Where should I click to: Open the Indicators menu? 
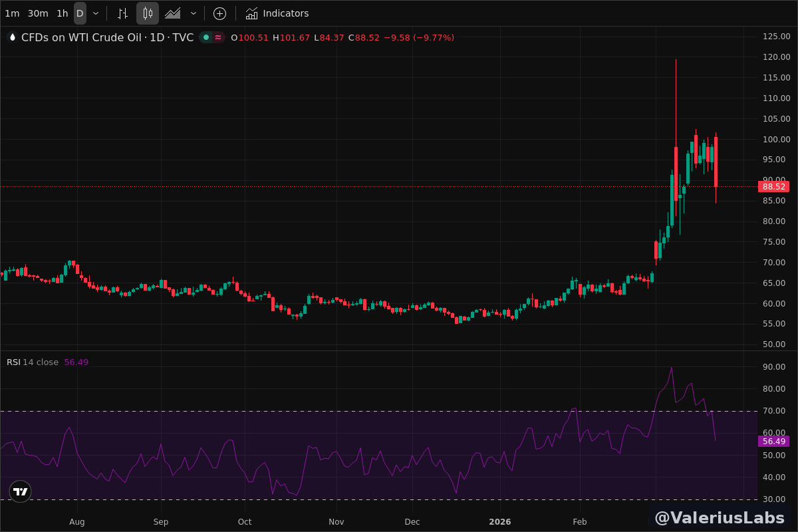coord(277,13)
